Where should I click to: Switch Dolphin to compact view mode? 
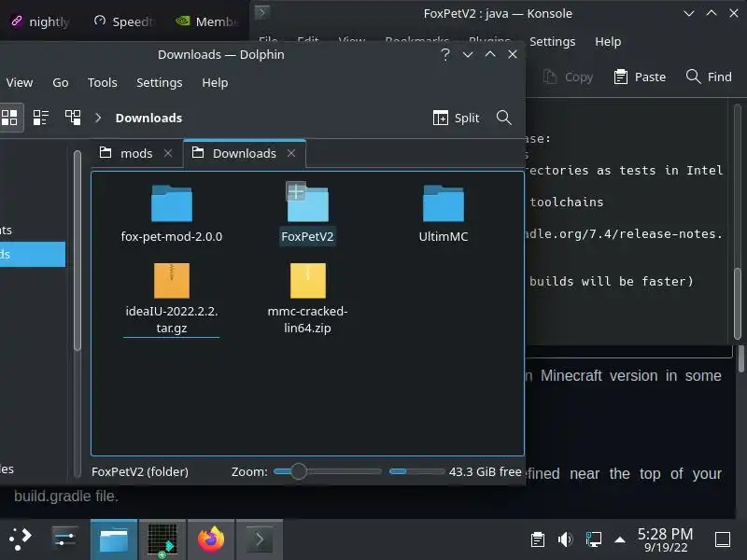click(x=41, y=118)
